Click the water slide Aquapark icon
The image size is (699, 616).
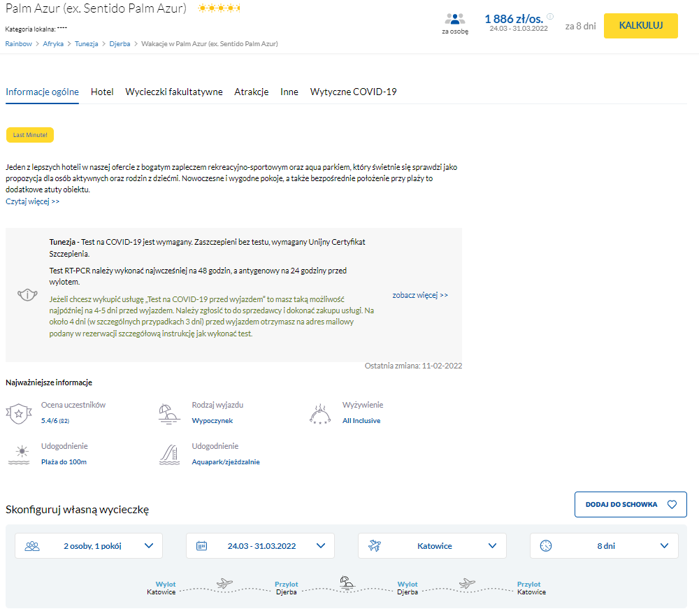tap(169, 455)
